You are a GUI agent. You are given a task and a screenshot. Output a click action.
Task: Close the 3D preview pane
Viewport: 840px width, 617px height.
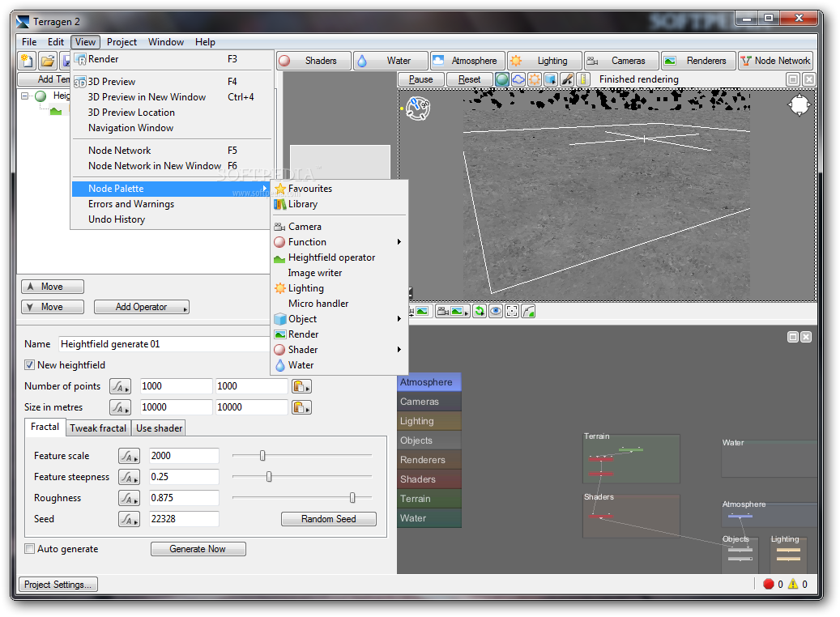(x=809, y=79)
